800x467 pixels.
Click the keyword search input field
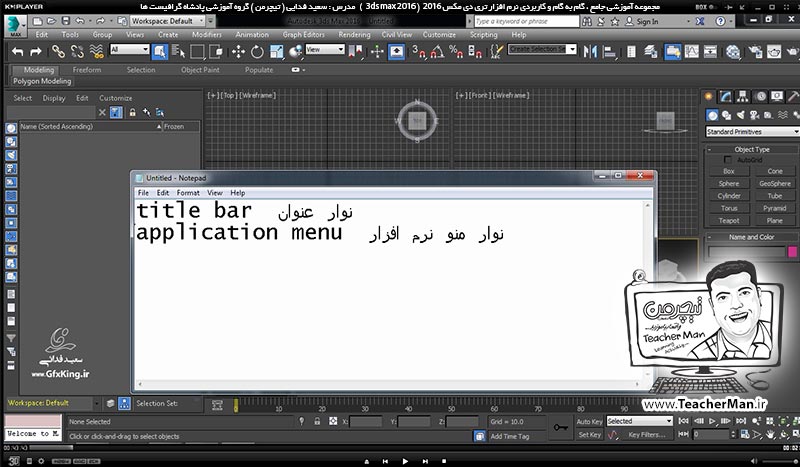pos(526,21)
